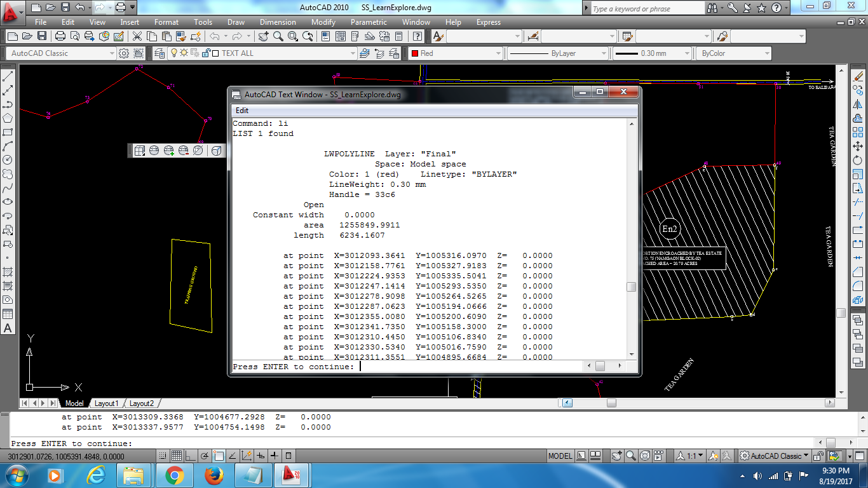Open the Plot tool on Standard toolbar

coord(60,36)
